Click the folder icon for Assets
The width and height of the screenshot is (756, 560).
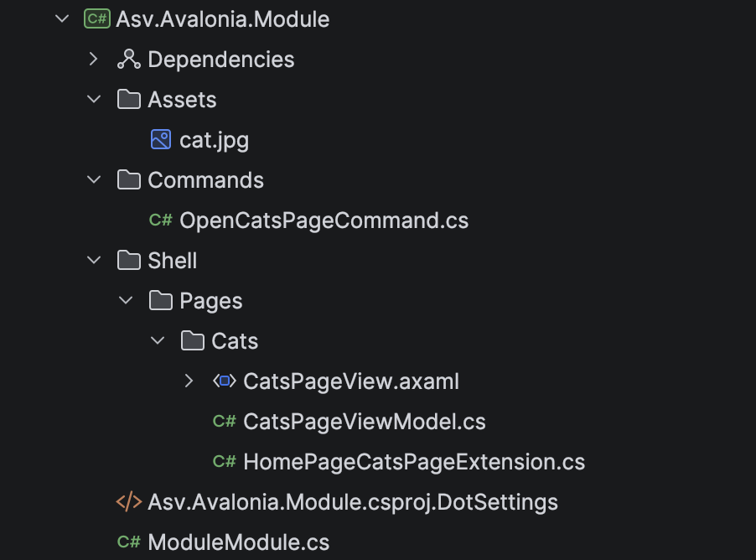(128, 99)
